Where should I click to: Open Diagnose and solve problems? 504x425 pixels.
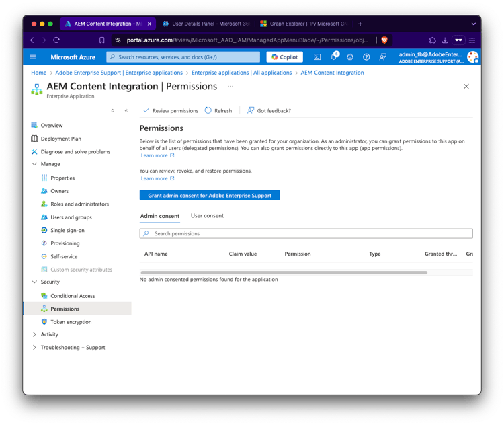75,151
